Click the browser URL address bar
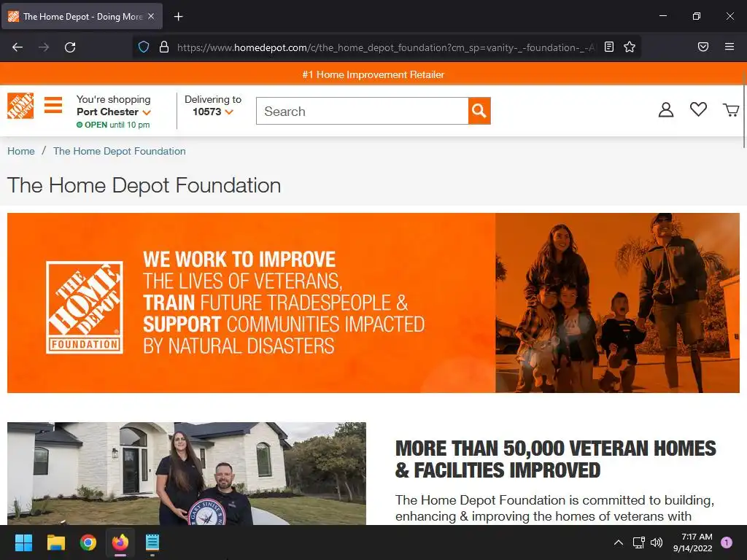This screenshot has height=560, width=747. 386,47
